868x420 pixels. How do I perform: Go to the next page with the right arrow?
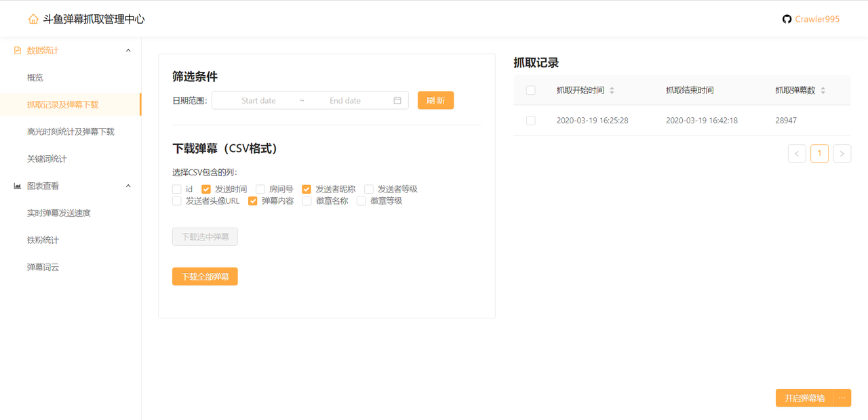pyautogui.click(x=842, y=154)
